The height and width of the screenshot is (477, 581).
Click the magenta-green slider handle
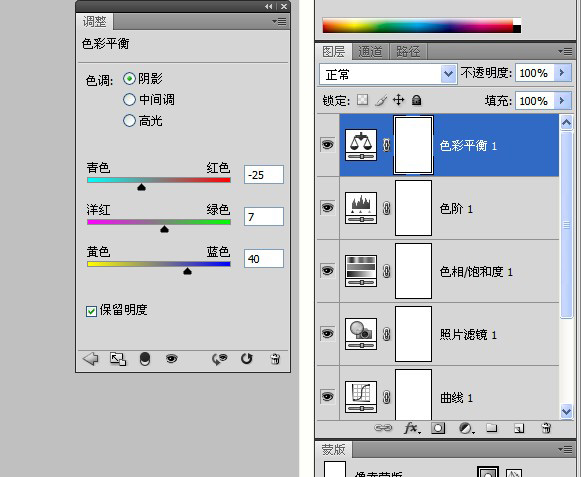[x=165, y=229]
